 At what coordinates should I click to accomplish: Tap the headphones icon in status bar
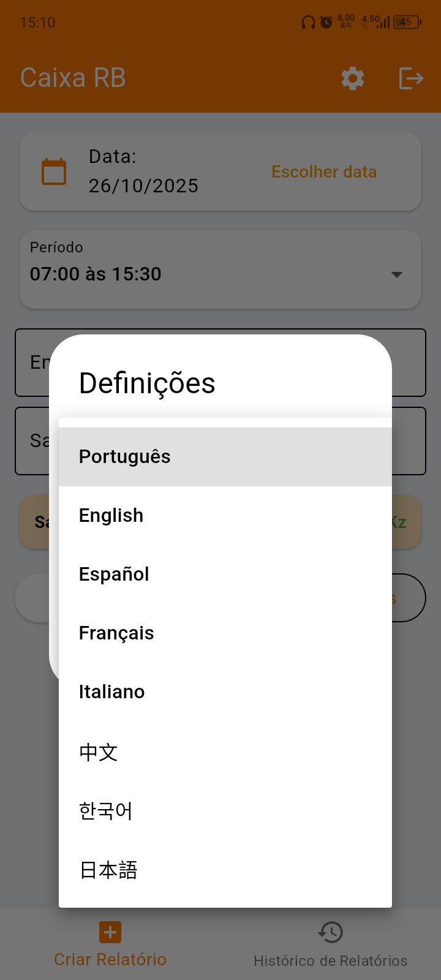pos(308,23)
